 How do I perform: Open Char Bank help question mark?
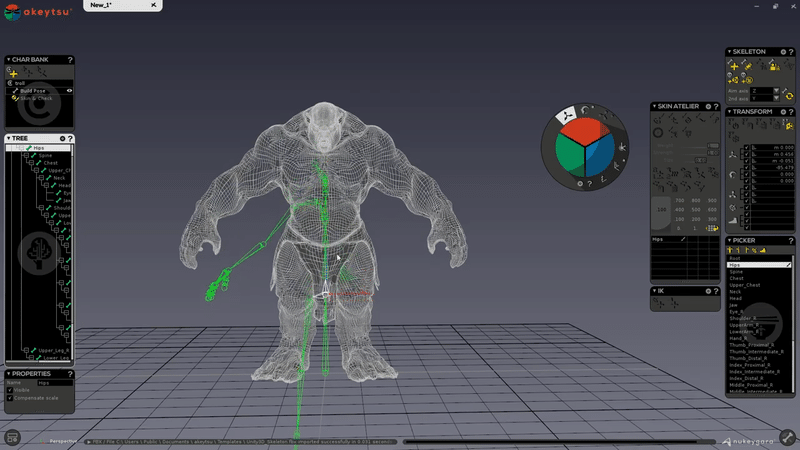coord(70,60)
